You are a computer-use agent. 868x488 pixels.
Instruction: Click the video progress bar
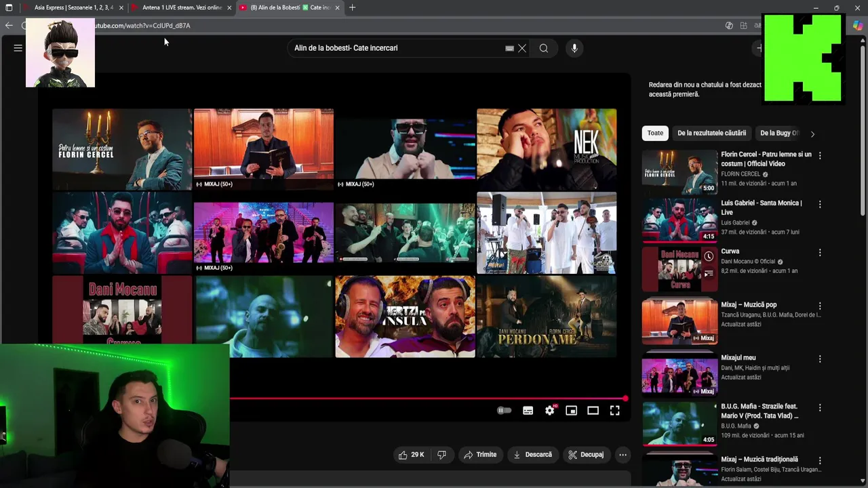(x=427, y=399)
